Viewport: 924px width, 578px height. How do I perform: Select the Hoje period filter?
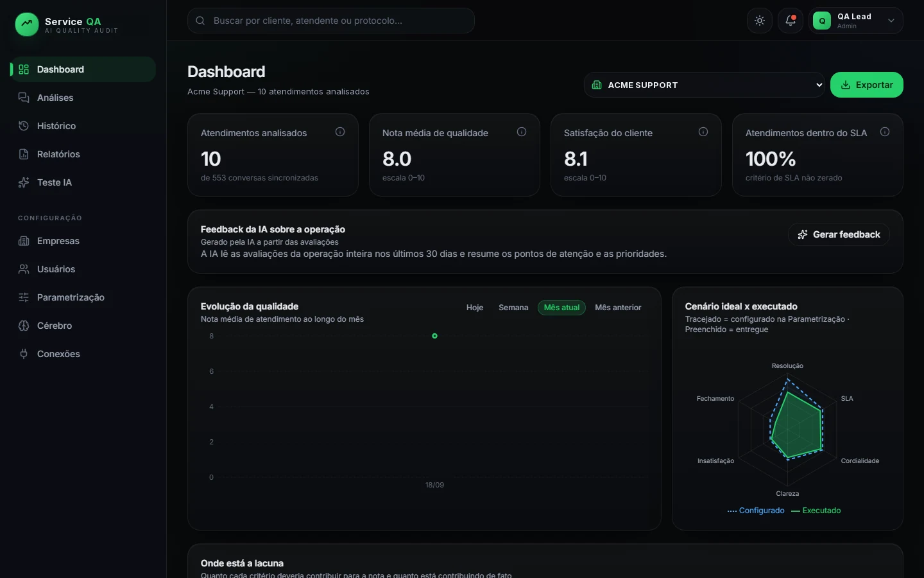pos(475,308)
